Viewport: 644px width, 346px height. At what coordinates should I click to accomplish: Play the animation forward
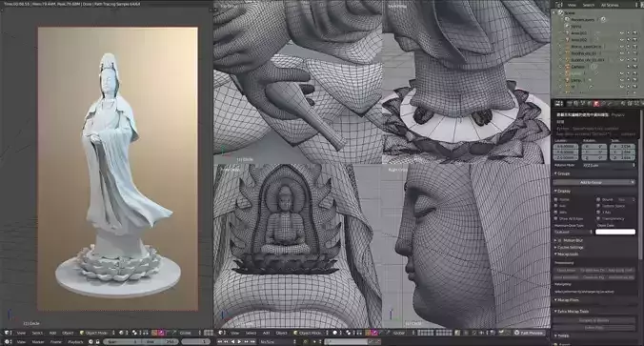(239, 342)
